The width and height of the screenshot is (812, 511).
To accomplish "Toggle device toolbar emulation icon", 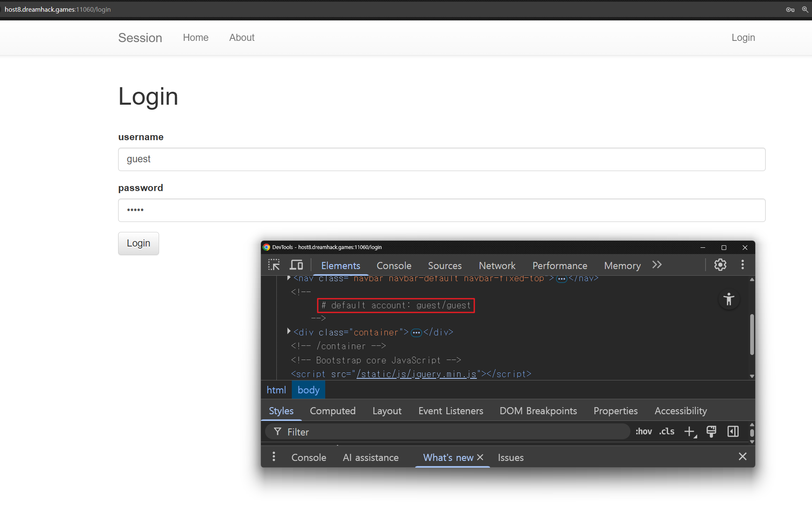I will pyautogui.click(x=296, y=265).
